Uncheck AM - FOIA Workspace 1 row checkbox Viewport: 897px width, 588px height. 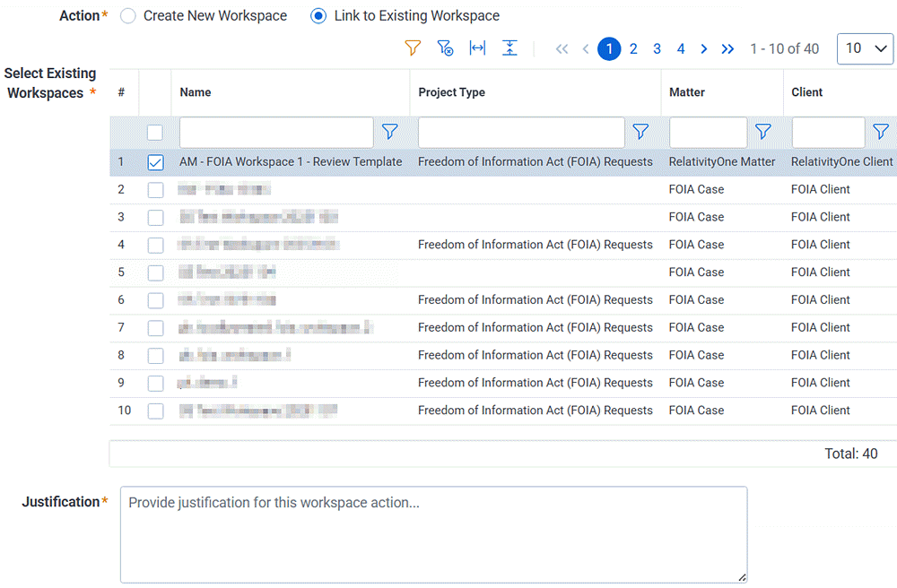(x=155, y=162)
